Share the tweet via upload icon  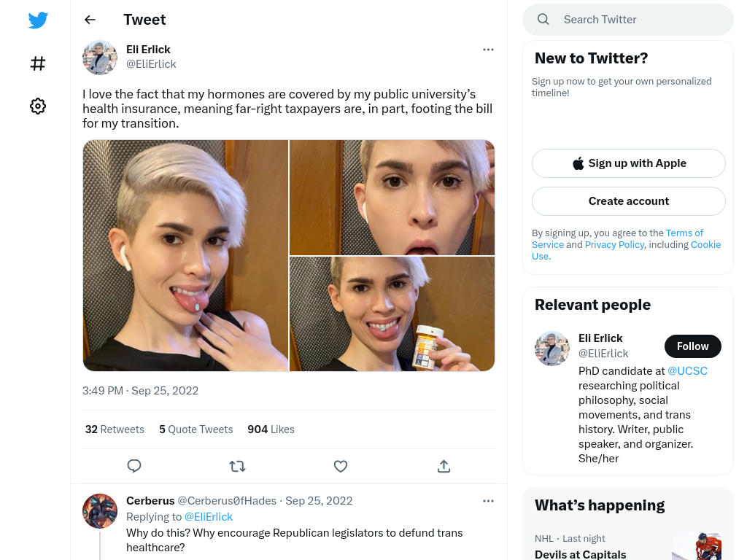[444, 466]
